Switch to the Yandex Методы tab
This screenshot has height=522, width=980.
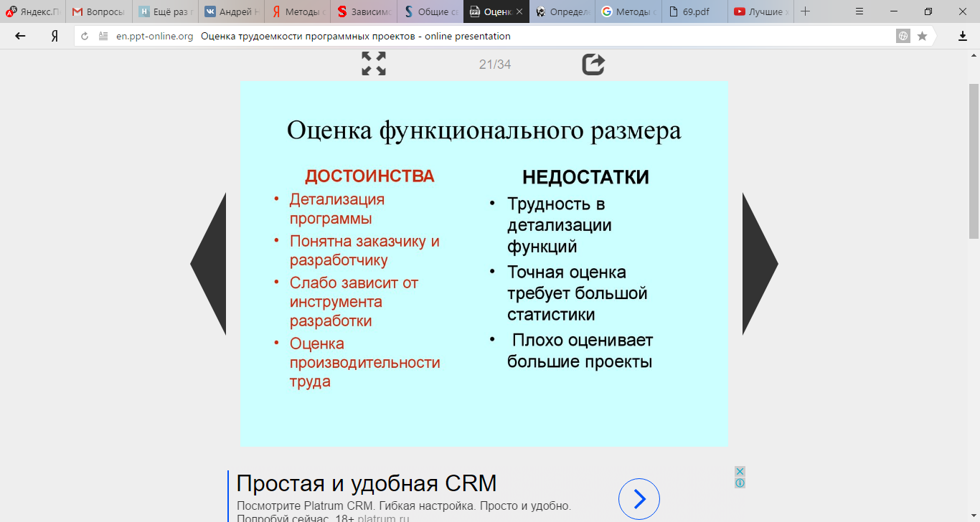point(298,11)
